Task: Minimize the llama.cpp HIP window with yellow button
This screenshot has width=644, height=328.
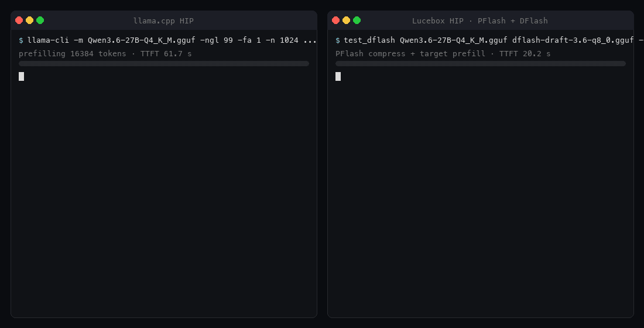Action: click(30, 20)
